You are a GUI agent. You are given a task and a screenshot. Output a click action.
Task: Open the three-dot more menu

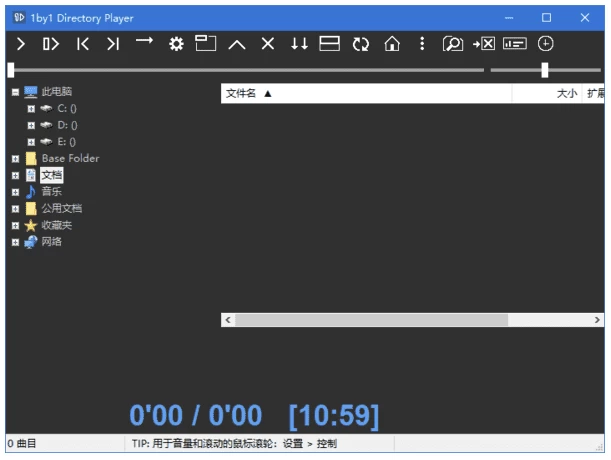(x=422, y=44)
